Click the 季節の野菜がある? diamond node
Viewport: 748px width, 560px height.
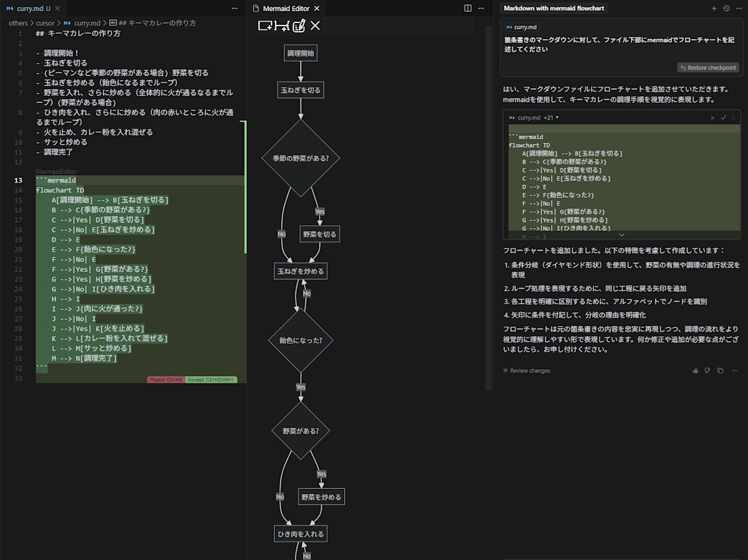[300, 158]
